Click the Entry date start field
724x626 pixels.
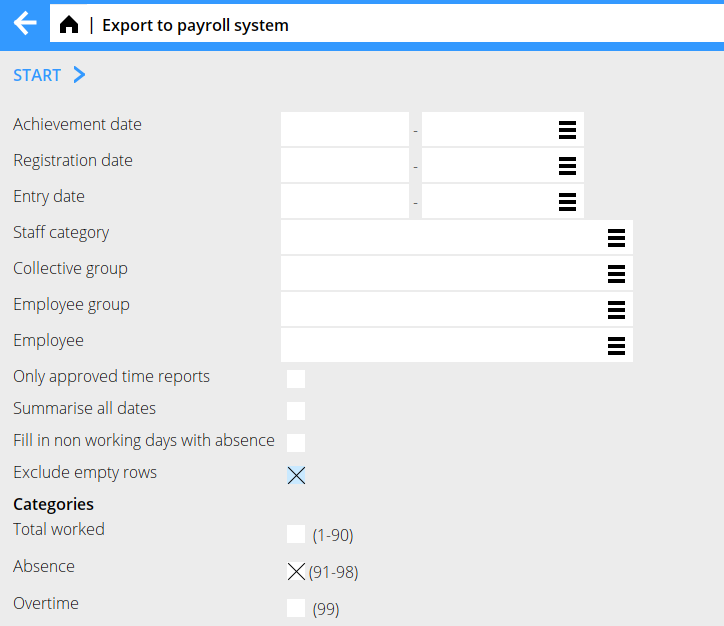pos(345,202)
